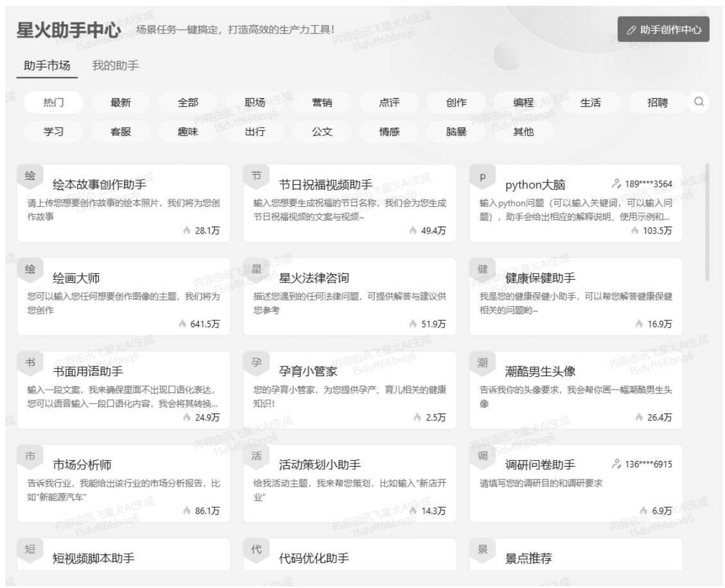Click the 星火法律咨询 badge icon
Screen dimensions: 725x588
pos(256,270)
